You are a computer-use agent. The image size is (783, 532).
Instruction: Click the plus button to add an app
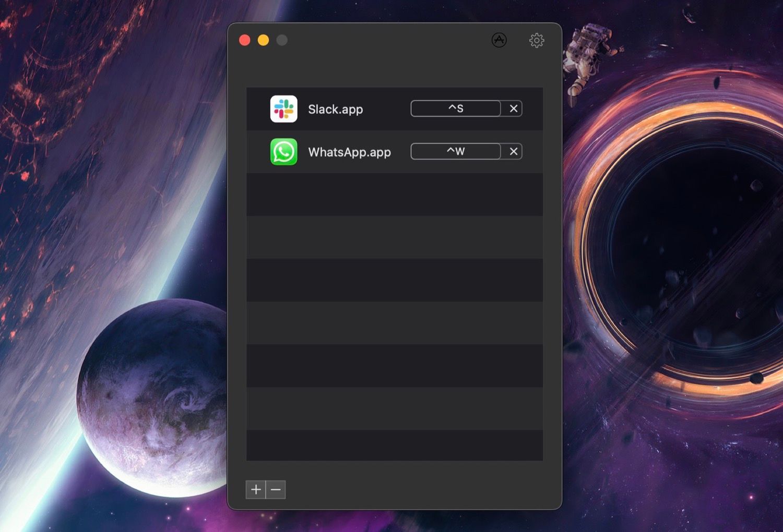point(256,490)
